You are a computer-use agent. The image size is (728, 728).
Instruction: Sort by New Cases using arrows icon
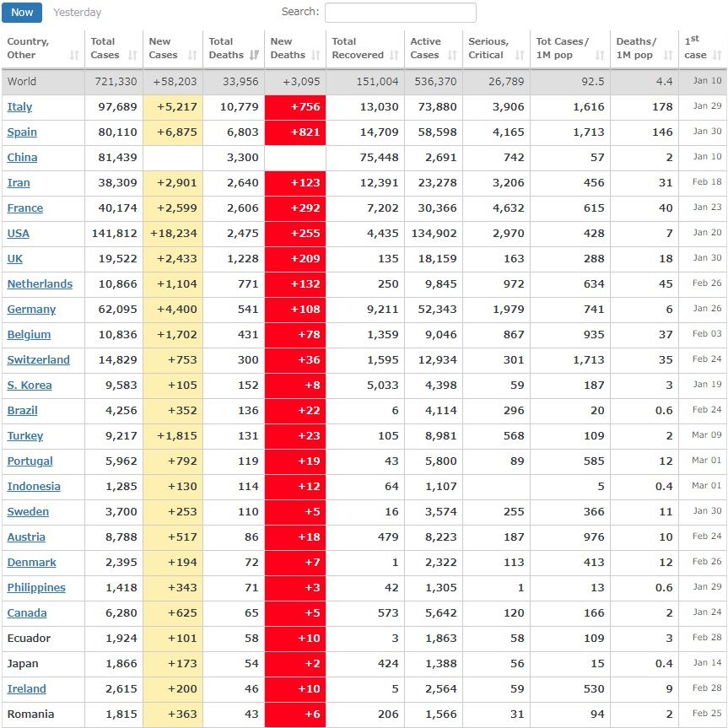(x=192, y=56)
